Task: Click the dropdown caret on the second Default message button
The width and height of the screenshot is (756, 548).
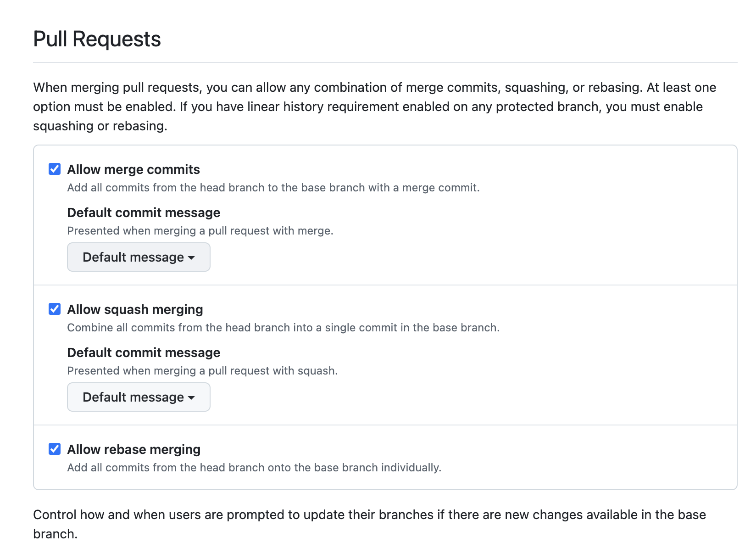Action: (x=192, y=398)
